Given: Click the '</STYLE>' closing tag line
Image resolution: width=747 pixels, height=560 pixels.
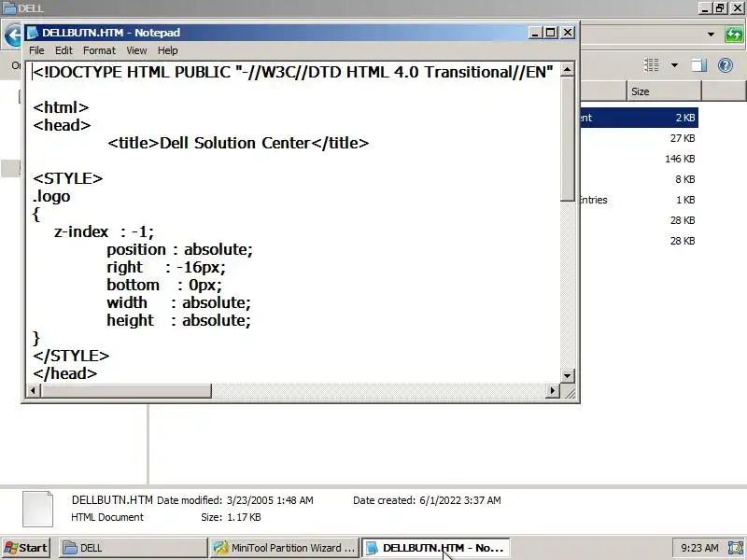Looking at the screenshot, I should [x=71, y=357].
